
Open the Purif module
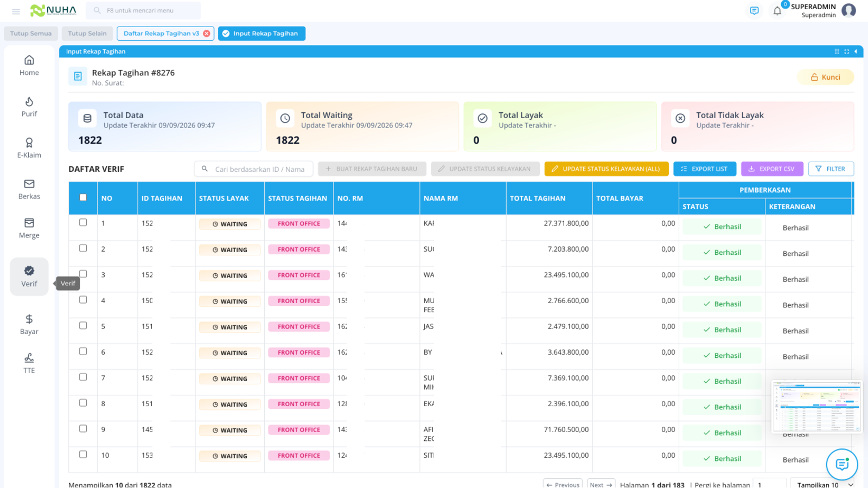pyautogui.click(x=29, y=107)
